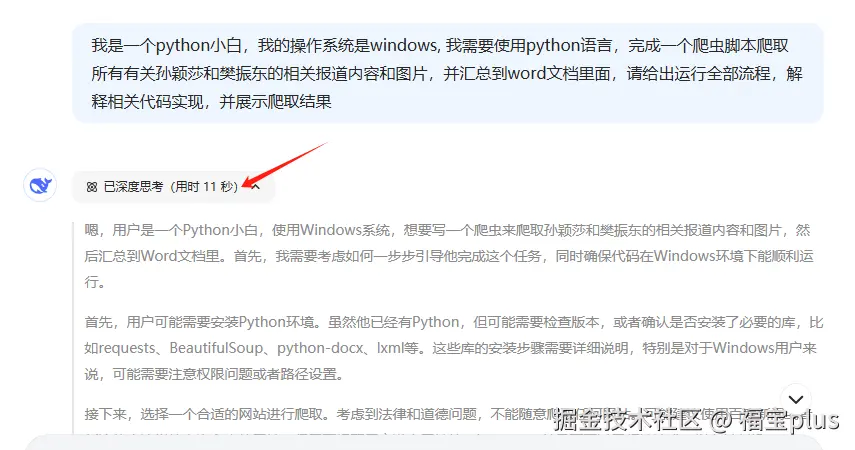Click the red arrow annotation
Viewport: 855px width, 450px height.
point(285,165)
